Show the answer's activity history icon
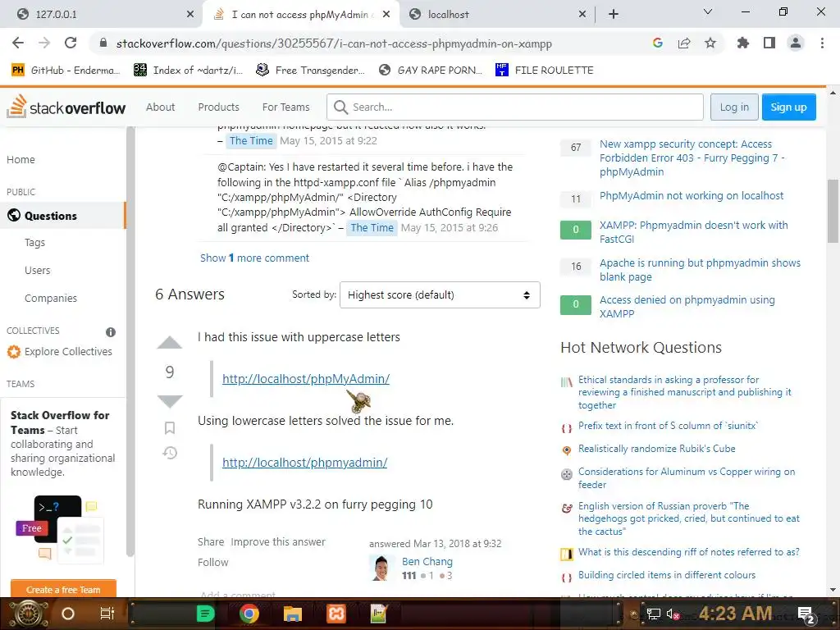The width and height of the screenshot is (840, 630). [169, 453]
